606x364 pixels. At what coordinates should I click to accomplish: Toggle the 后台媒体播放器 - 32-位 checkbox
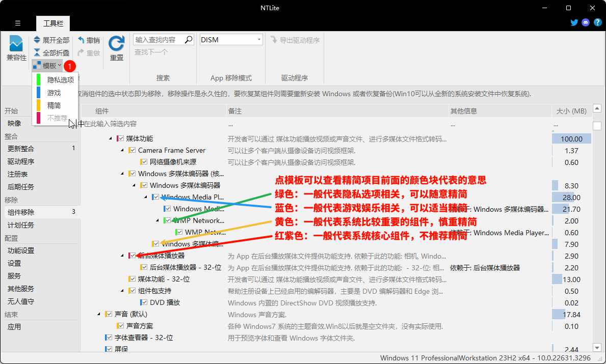point(144,267)
